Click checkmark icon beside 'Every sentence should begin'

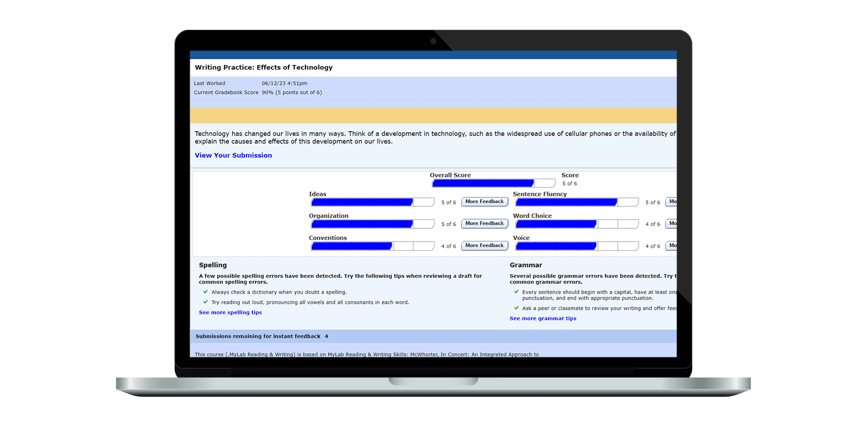pyautogui.click(x=516, y=292)
